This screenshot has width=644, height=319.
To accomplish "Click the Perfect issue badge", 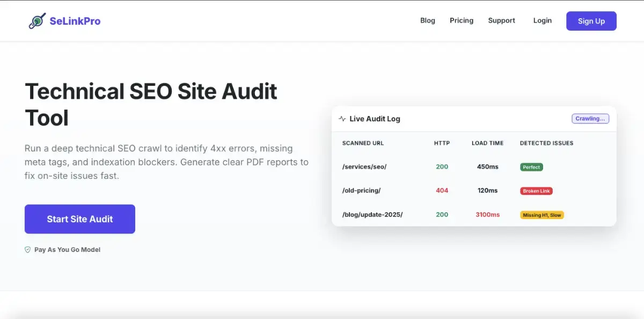I will pos(531,167).
